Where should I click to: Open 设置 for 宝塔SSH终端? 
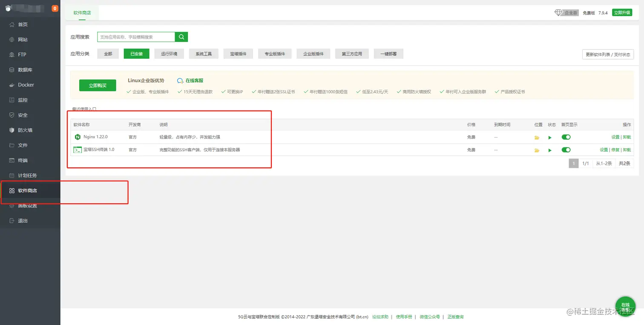tap(604, 150)
